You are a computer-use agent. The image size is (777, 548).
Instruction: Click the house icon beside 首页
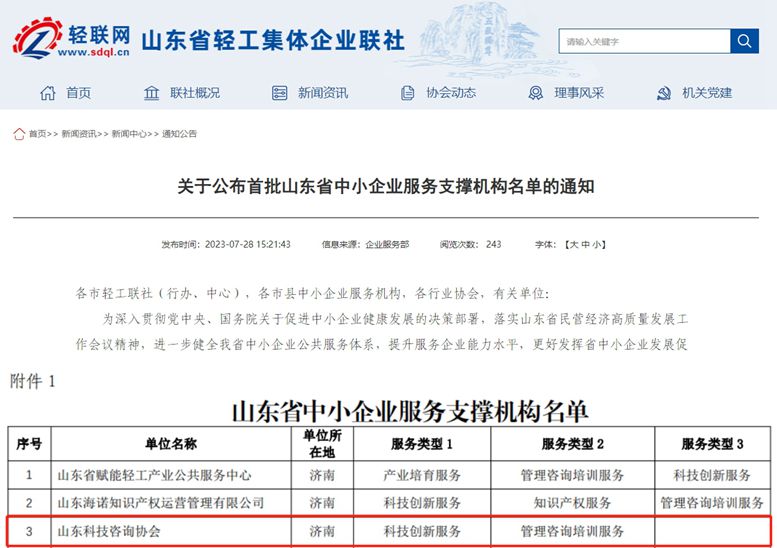[x=48, y=93]
